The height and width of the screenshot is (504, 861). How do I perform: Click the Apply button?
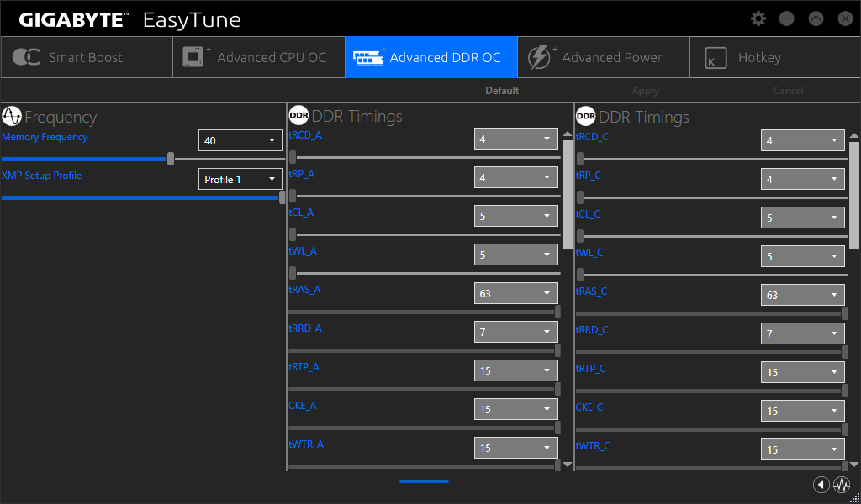[x=645, y=91]
